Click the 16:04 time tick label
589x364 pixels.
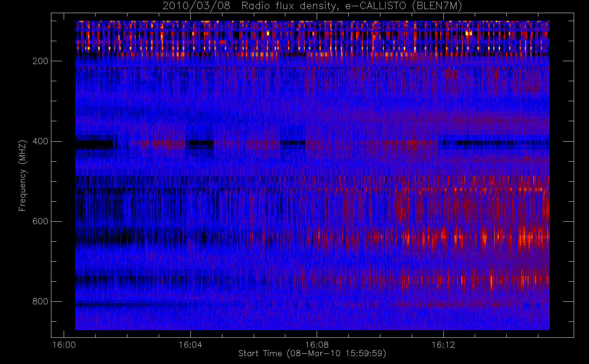[x=190, y=345]
